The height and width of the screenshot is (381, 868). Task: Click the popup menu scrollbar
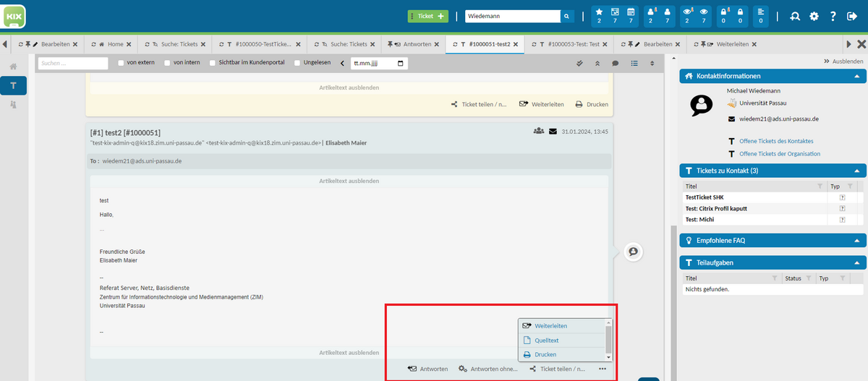pos(608,338)
